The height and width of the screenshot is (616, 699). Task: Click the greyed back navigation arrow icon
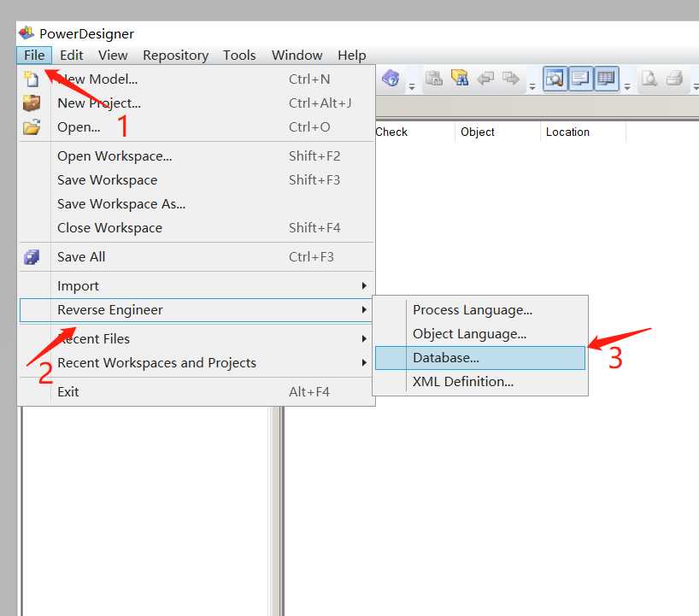(485, 79)
